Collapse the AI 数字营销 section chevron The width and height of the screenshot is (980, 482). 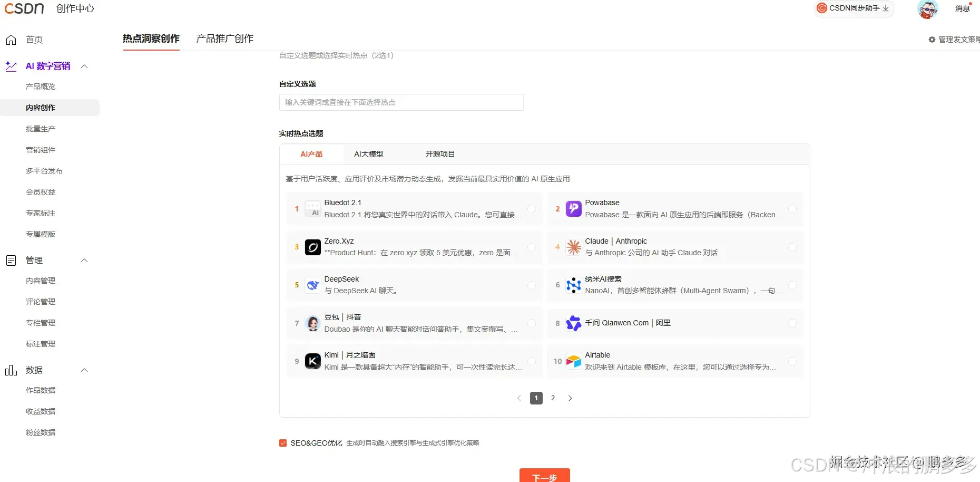click(x=84, y=66)
